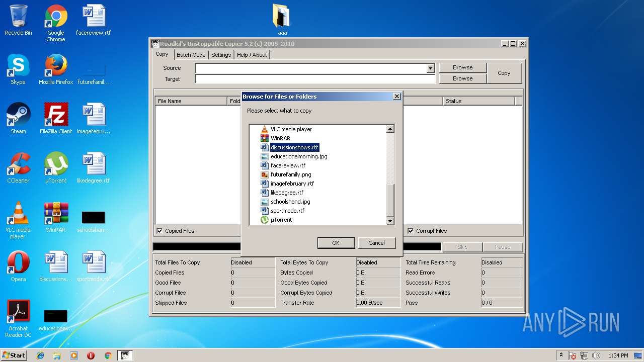Toggle the Corrupt Files checkbox
Image resolution: width=644 pixels, height=362 pixels.
[x=411, y=231]
